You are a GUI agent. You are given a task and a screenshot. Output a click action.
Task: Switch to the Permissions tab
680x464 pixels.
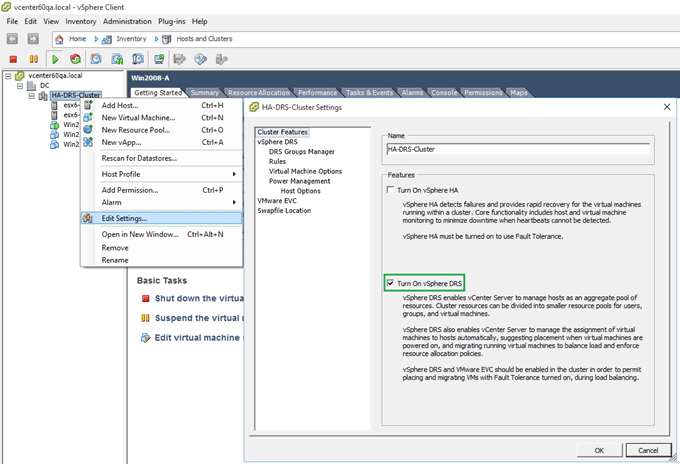[x=483, y=92]
